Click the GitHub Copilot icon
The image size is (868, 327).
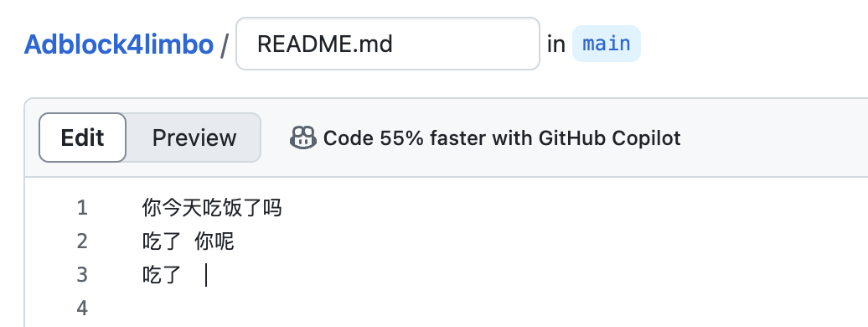[303, 138]
